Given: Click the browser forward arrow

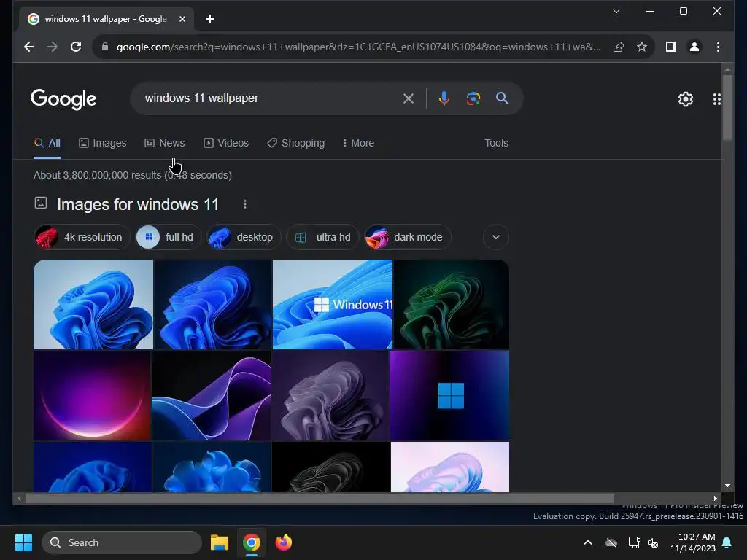Looking at the screenshot, I should point(53,47).
